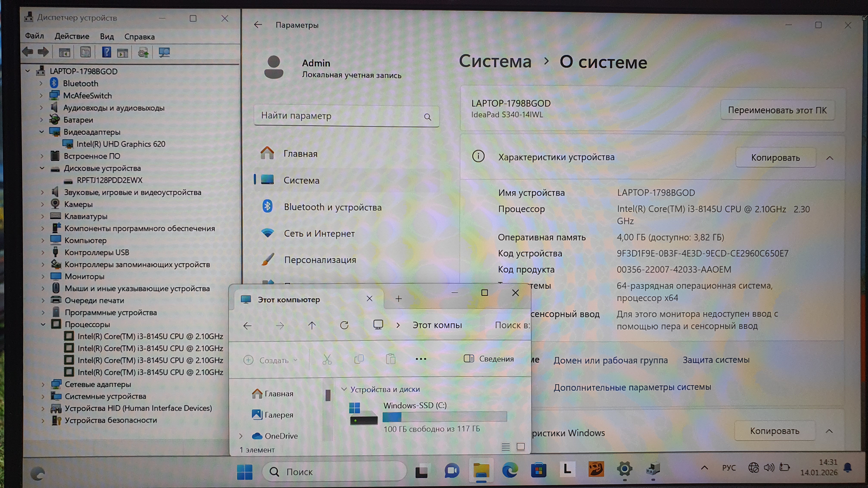Open the Вид menu in Device Manager

tap(107, 36)
